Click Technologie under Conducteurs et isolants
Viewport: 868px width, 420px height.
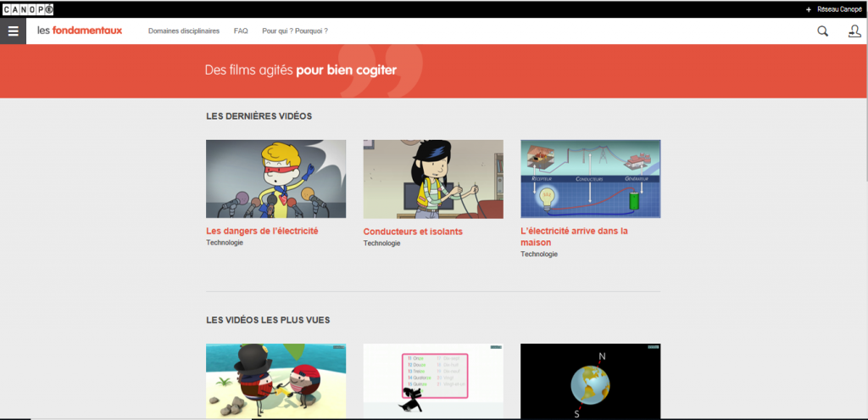[x=381, y=244]
